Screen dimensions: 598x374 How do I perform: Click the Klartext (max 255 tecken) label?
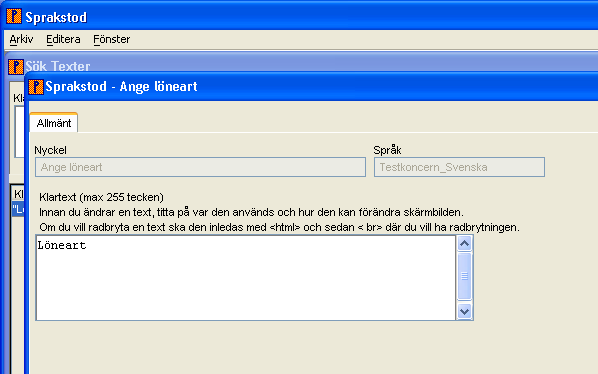point(101,197)
